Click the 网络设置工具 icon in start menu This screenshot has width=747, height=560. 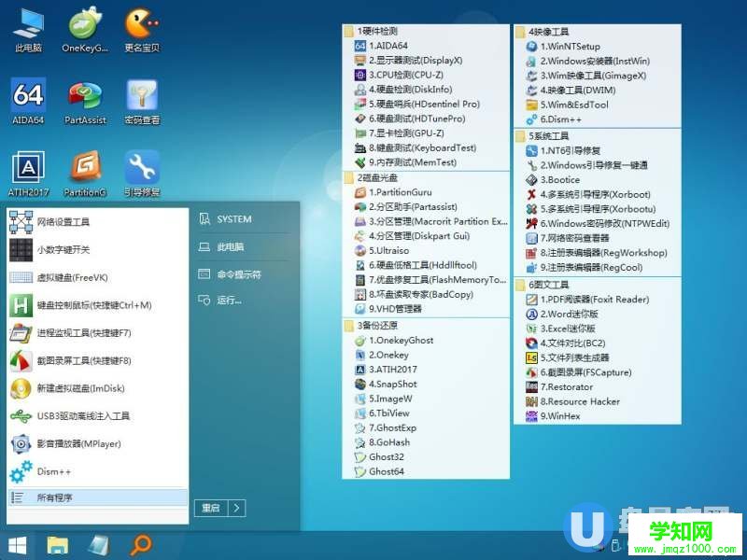[x=21, y=222]
